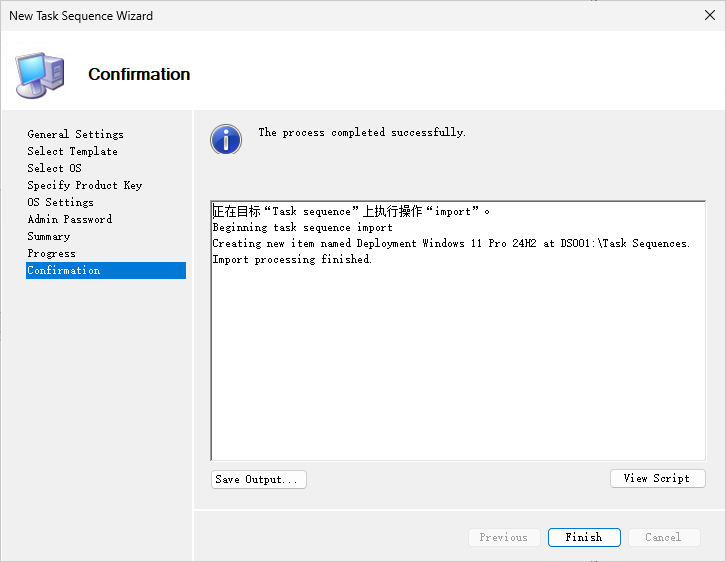Image resolution: width=726 pixels, height=562 pixels.
Task: Open Specify Product Key step
Action: pos(85,185)
